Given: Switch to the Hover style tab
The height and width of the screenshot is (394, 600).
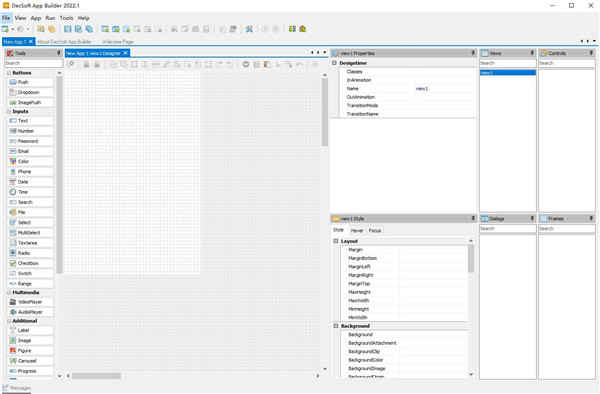Looking at the screenshot, I should tap(357, 230).
